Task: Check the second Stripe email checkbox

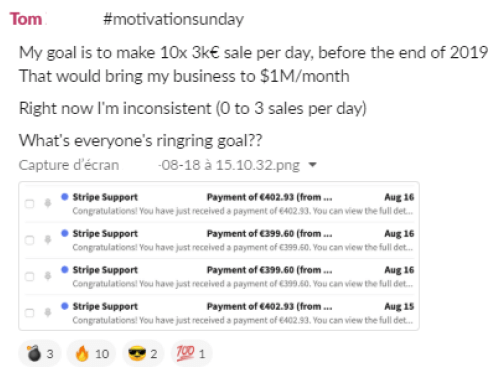Action: 30,240
